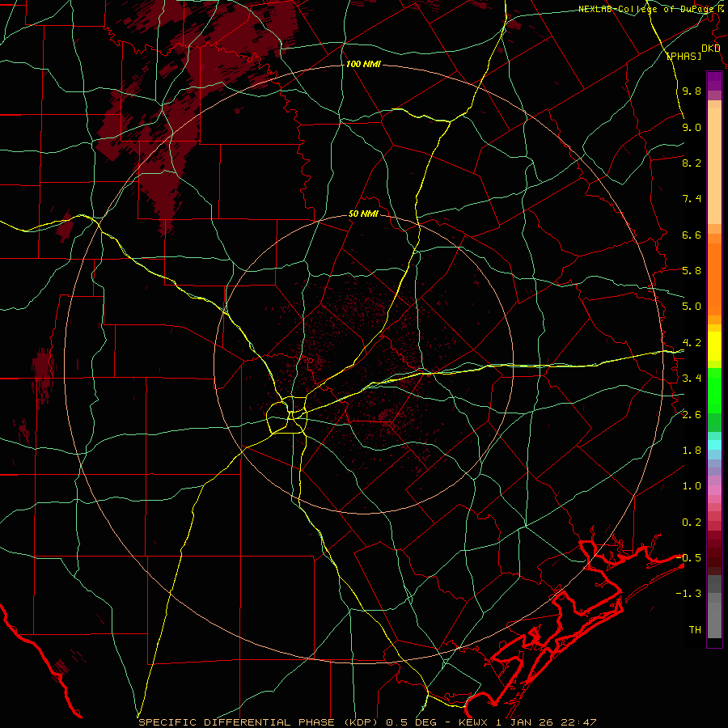
Task: Click the yellow segment of color bar
Action: [x=714, y=346]
